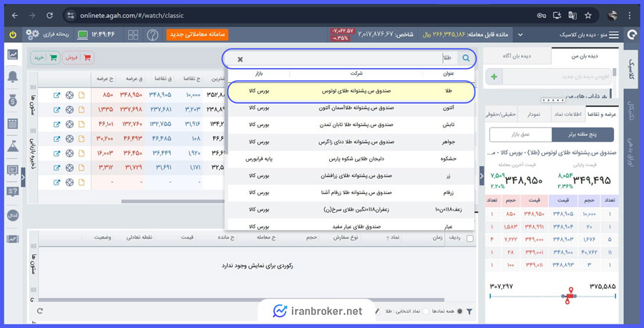Click note page icon in row with ۴۶,۱۰۱
644x328 pixels.
(82, 124)
